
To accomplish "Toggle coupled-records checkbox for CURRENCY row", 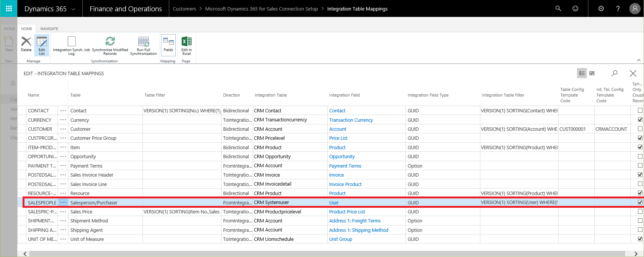I will (x=640, y=119).
